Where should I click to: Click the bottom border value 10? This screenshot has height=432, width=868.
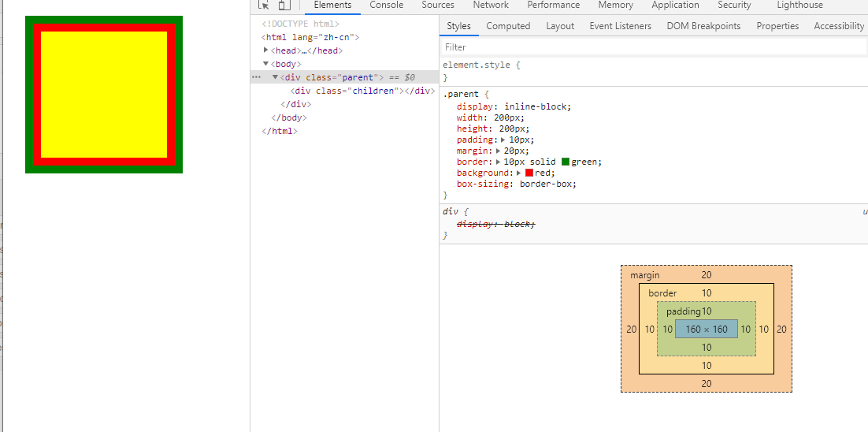click(707, 366)
